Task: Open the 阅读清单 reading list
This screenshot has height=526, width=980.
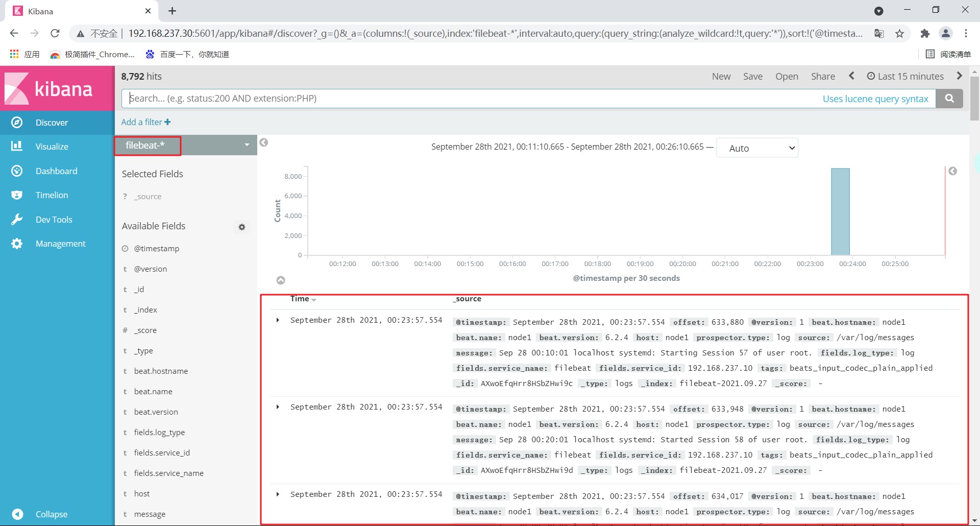Action: 948,54
